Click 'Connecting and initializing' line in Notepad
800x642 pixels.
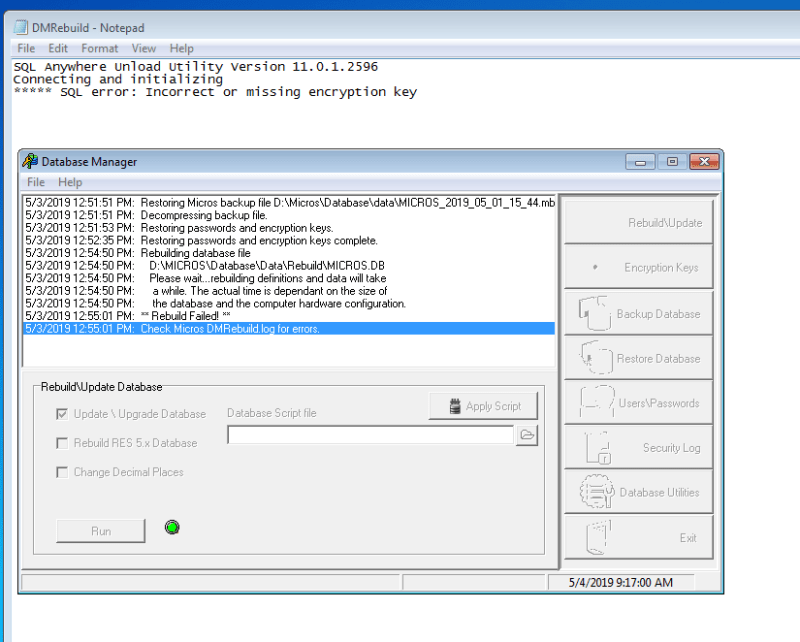[118, 79]
